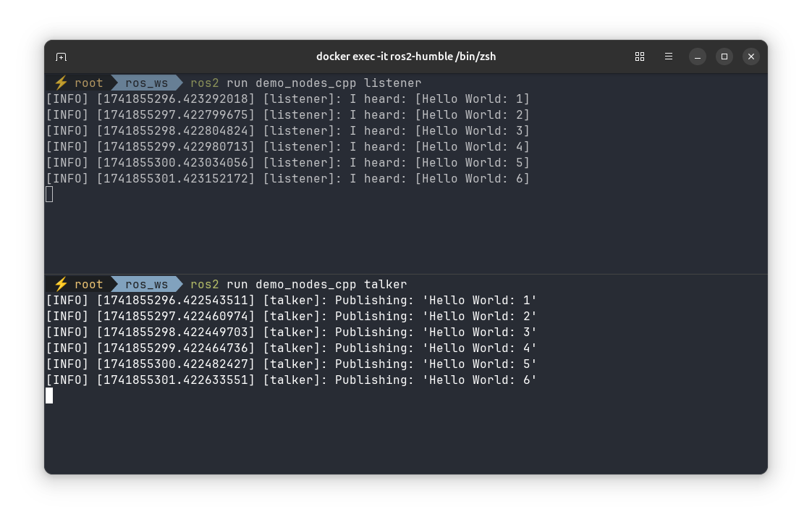Click the blinking cursor in the bottom pane

coord(48,396)
